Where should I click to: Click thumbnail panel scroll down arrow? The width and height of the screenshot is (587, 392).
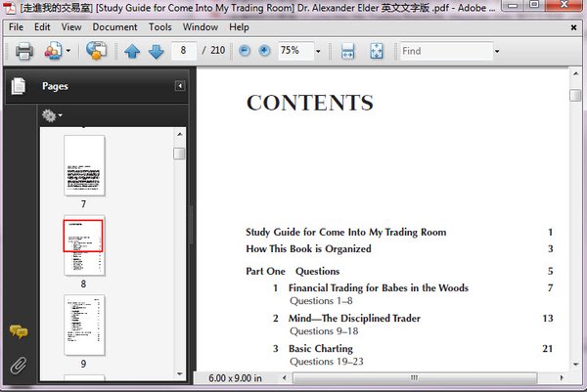180,373
